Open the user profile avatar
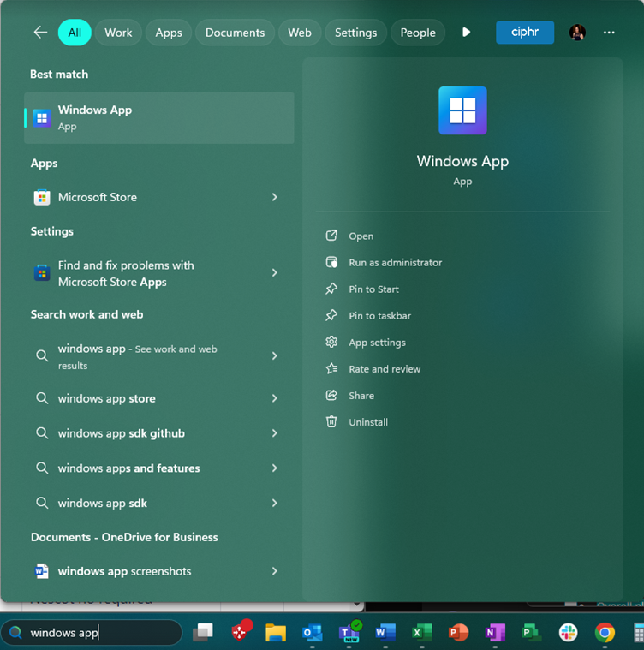The width and height of the screenshot is (644, 650). 577,33
